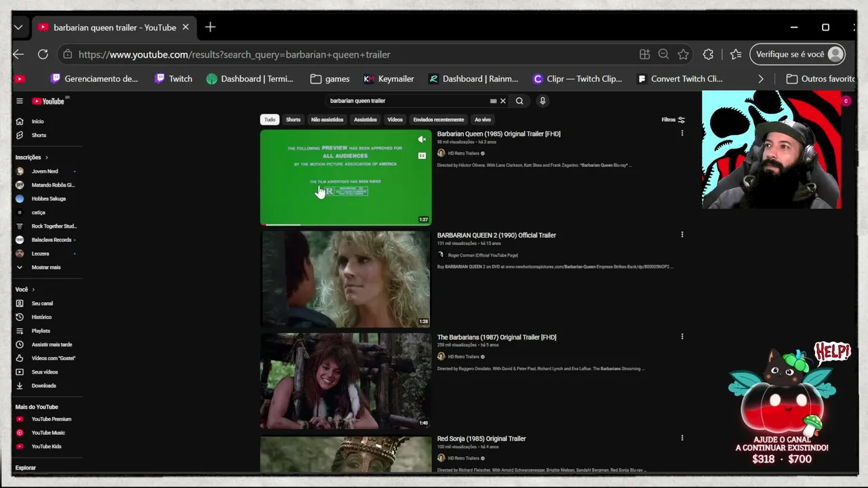Open the Filtros search filters
Image resolution: width=868 pixels, height=488 pixels.
(x=673, y=120)
